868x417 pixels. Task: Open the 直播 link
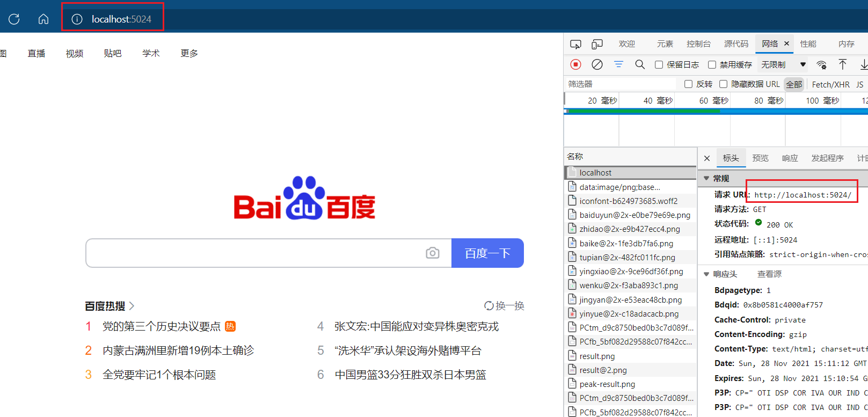[x=37, y=53]
